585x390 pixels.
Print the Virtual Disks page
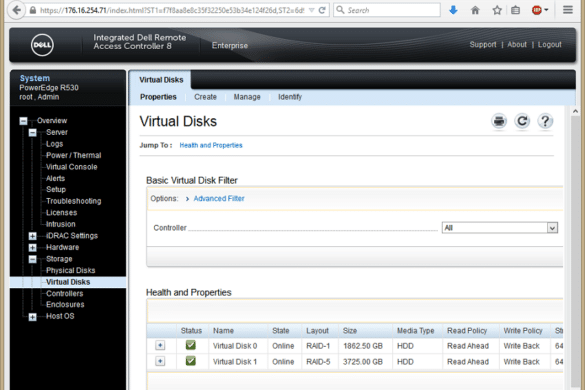499,121
